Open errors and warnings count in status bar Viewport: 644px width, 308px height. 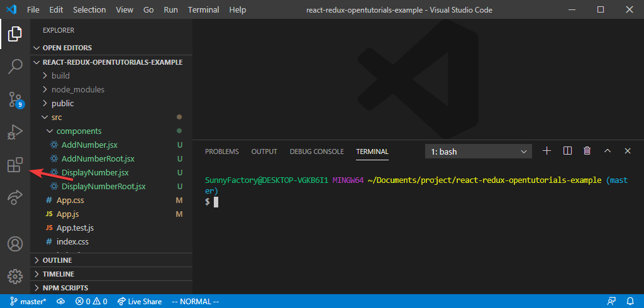pos(91,302)
